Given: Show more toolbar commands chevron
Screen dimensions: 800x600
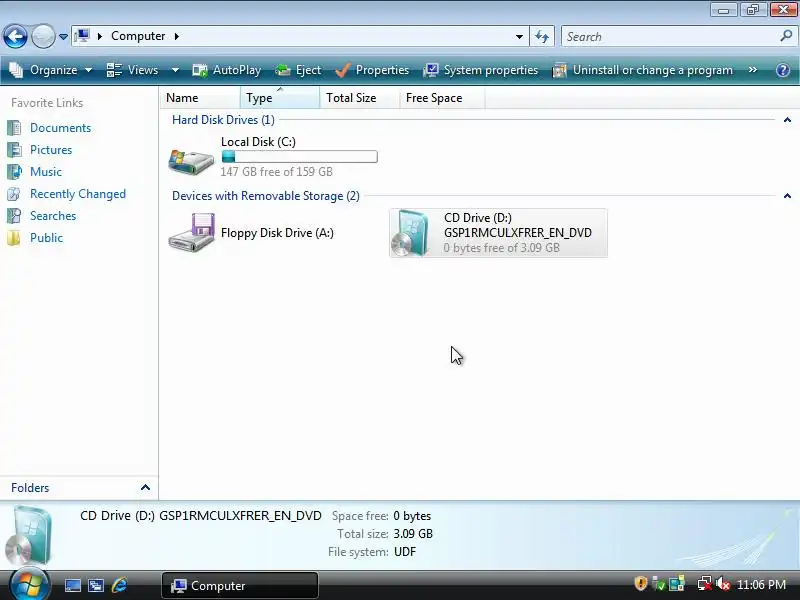Looking at the screenshot, I should 753,70.
